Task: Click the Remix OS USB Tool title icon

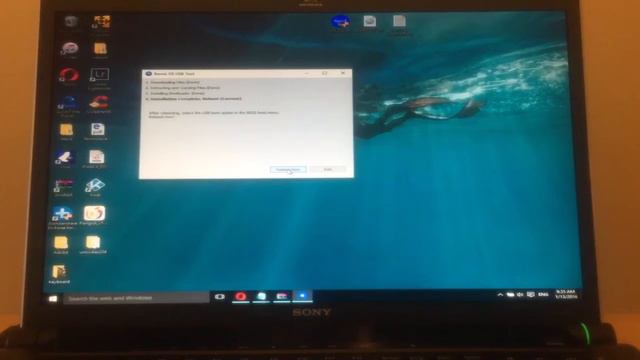Action: coord(149,74)
